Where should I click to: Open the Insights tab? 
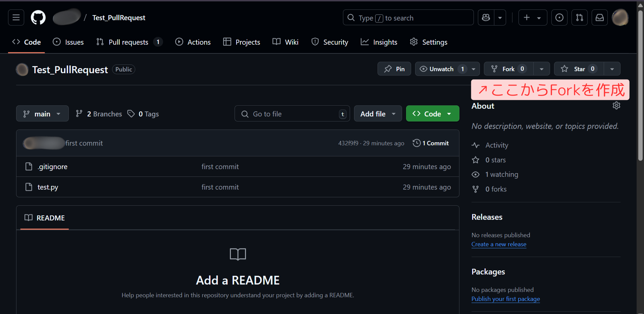pyautogui.click(x=379, y=42)
